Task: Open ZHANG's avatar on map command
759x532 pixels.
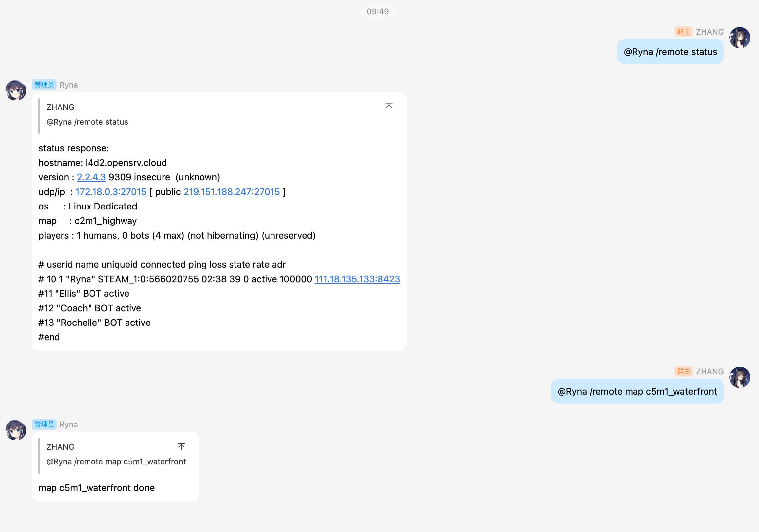Action: point(740,377)
